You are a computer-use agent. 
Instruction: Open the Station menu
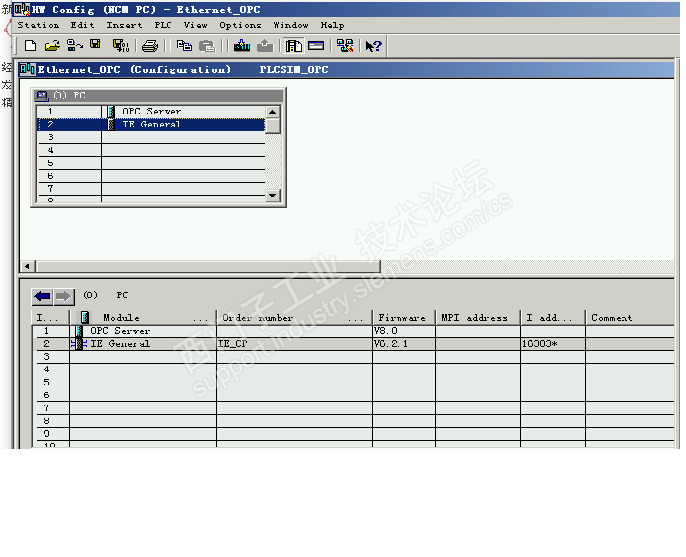pyautogui.click(x=38, y=25)
